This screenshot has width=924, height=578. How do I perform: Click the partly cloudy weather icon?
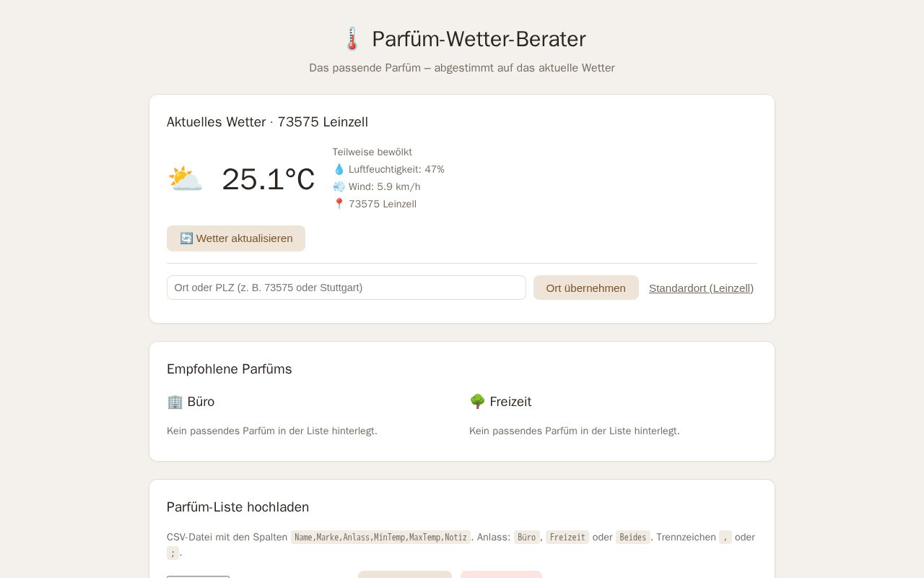[185, 179]
